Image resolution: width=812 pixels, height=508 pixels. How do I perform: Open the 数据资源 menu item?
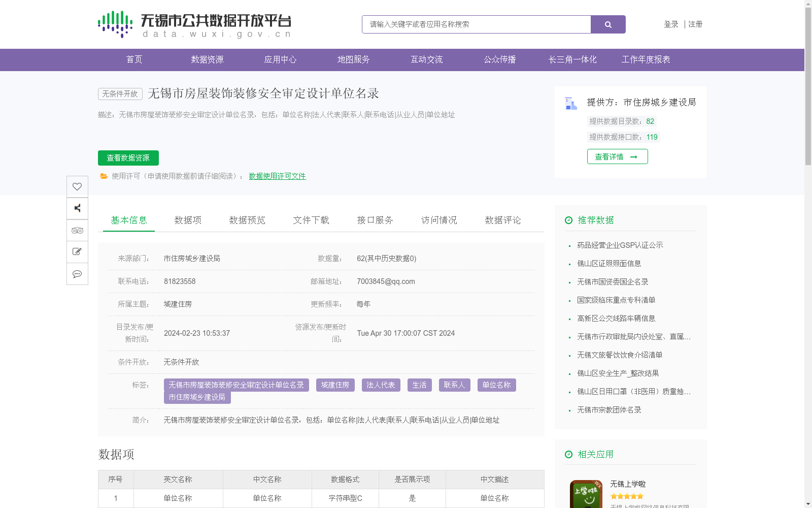208,60
